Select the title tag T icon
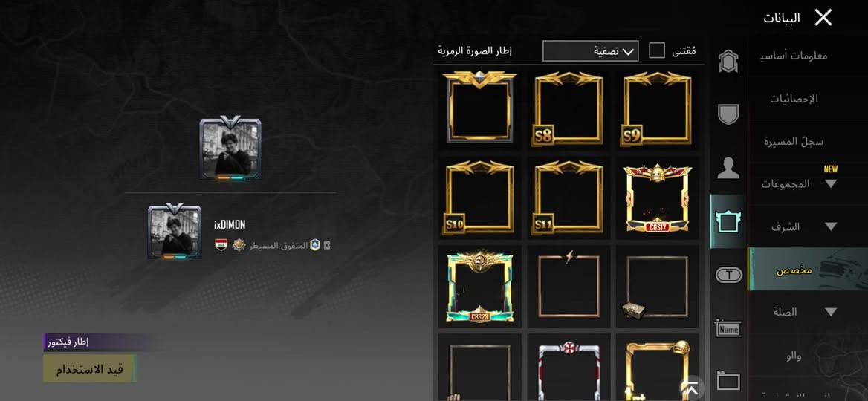Screen dimensions: 868x401 [728, 275]
